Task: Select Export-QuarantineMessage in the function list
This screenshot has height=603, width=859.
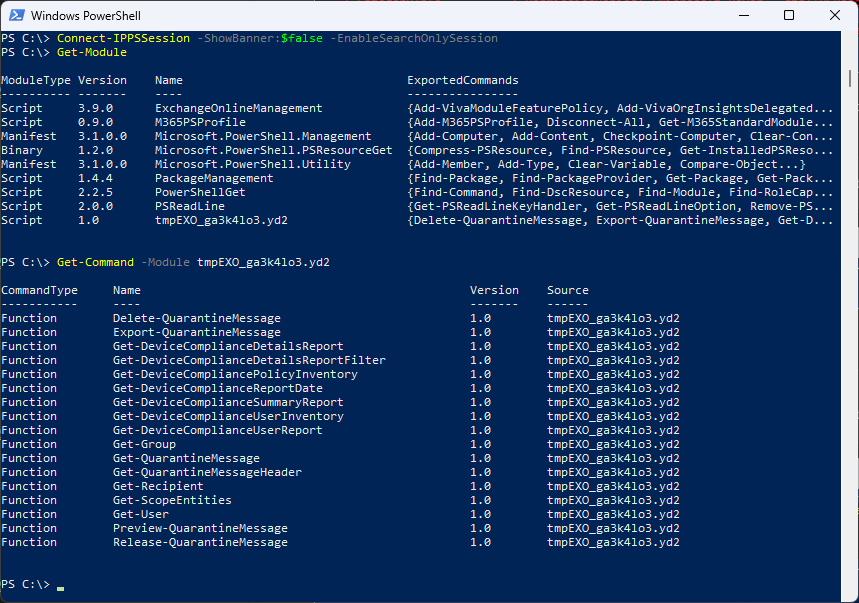Action: (197, 332)
